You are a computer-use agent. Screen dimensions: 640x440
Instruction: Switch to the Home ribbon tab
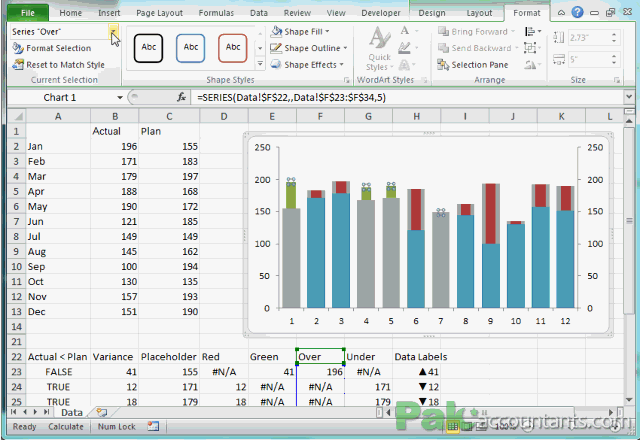(x=71, y=13)
